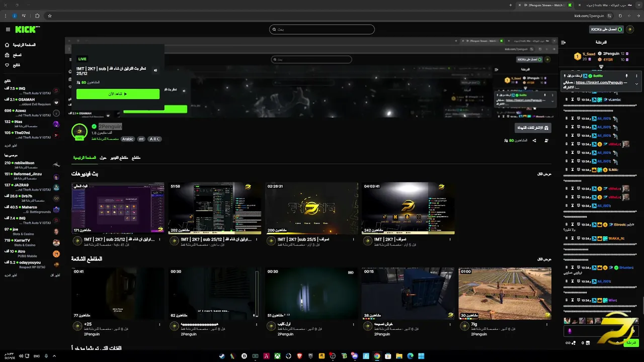
Task: Expand the pinned message chevron
Action: (636, 84)
